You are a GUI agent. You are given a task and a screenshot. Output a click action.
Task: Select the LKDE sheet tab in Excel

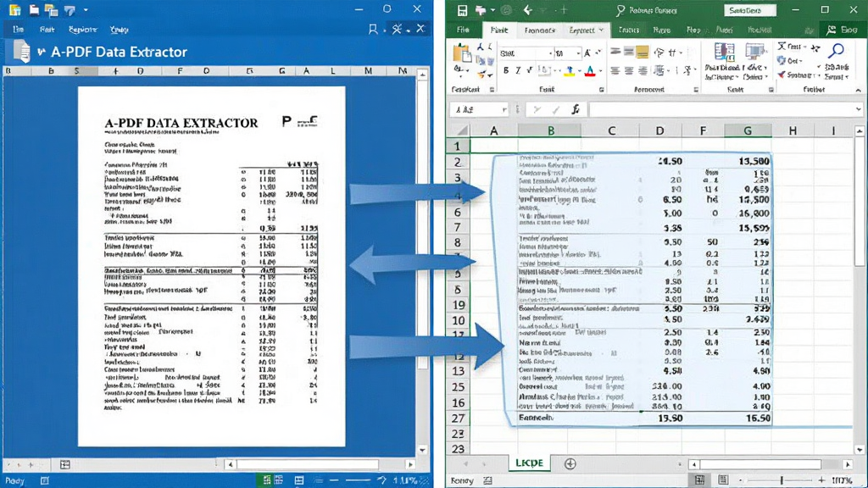(x=529, y=463)
